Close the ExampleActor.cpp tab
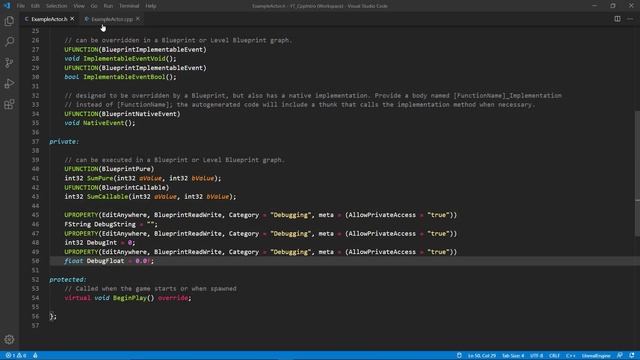 click(x=138, y=19)
